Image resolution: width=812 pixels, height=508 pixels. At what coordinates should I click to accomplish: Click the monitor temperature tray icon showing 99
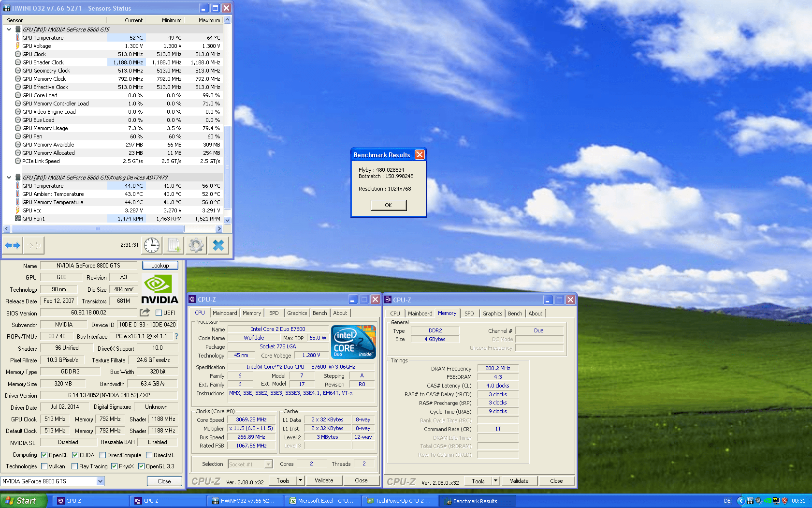pyautogui.click(x=776, y=501)
